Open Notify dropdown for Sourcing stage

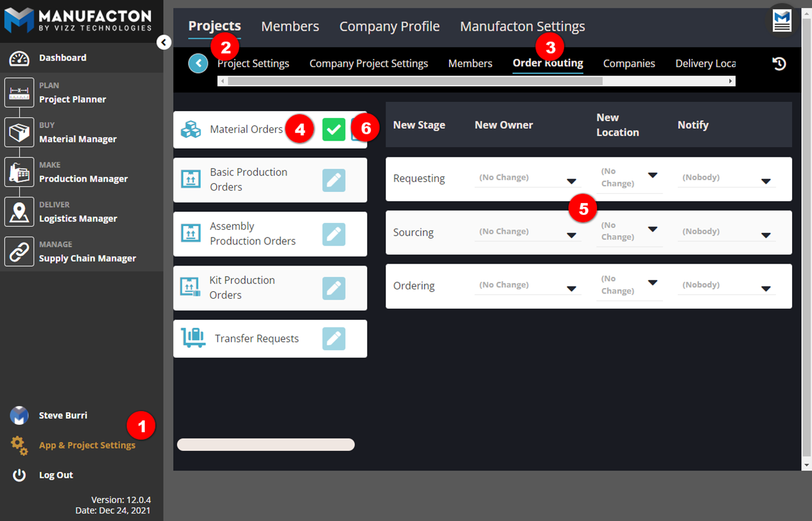766,236
